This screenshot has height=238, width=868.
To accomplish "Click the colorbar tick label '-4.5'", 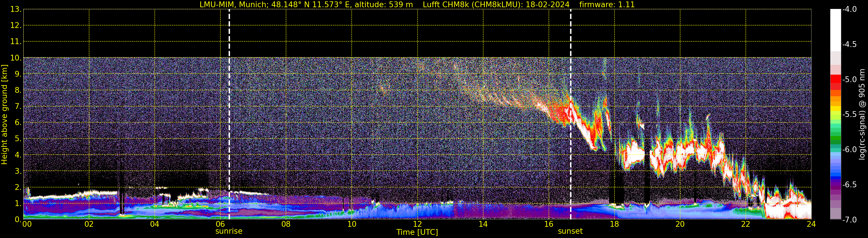I will [849, 44].
